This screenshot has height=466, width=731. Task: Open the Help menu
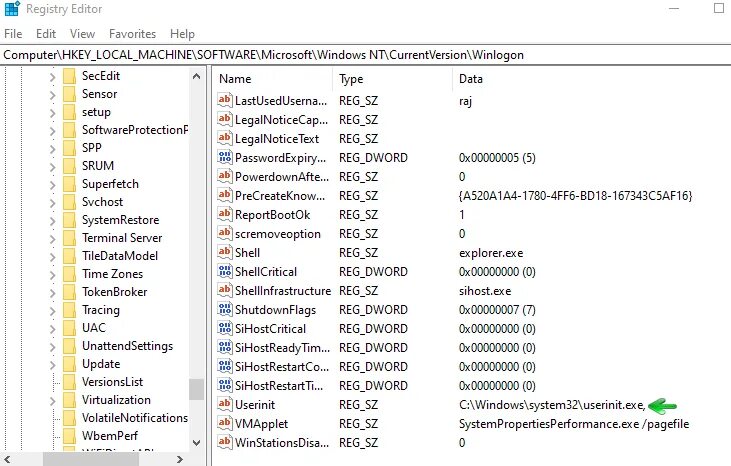click(182, 34)
